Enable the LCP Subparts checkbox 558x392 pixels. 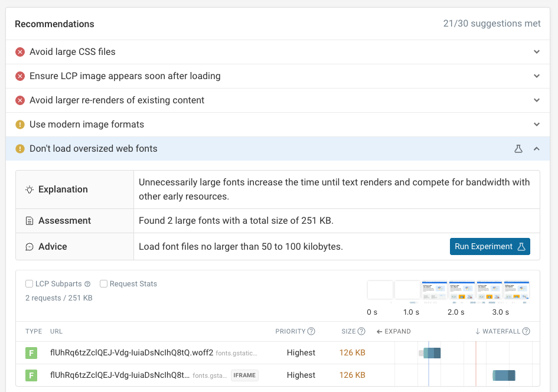click(x=29, y=283)
